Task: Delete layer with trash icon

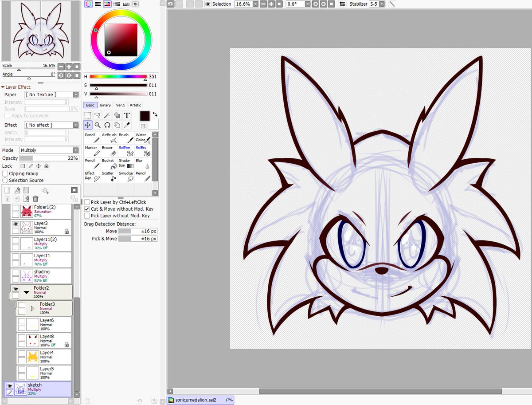Action: click(x=35, y=199)
